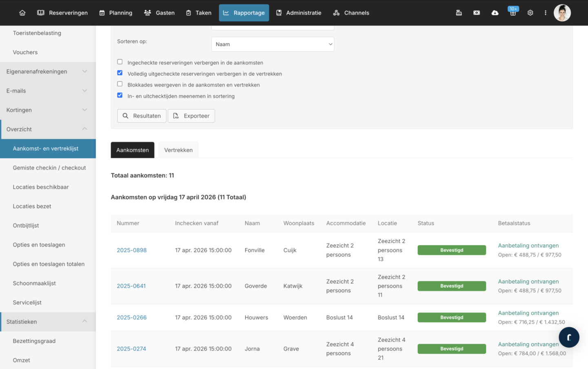Switch to the Vertrekken tab
Viewport: 588px width, 369px height.
coord(178,150)
